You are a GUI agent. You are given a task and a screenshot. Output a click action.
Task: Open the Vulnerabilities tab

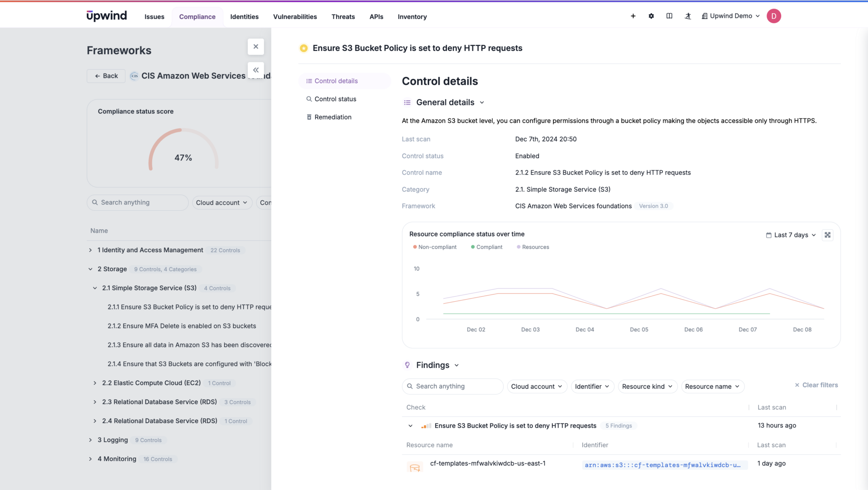[295, 17]
